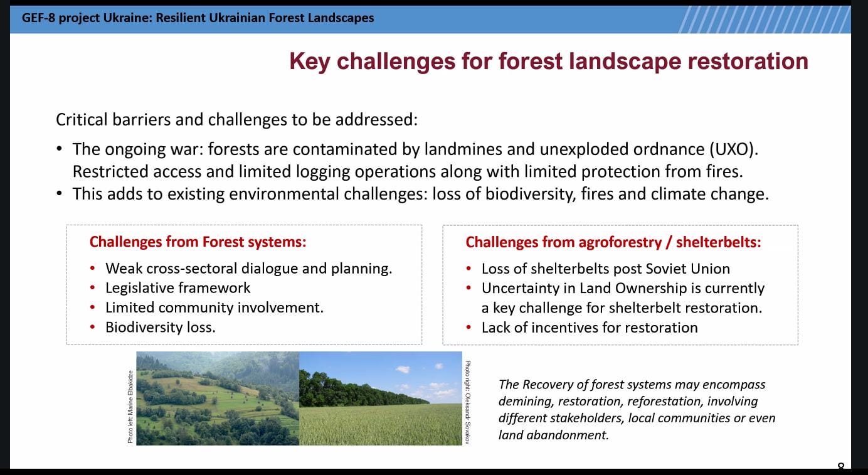Click the 'Limited community involvement' bullet item
This screenshot has width=868, height=475.
tap(214, 307)
